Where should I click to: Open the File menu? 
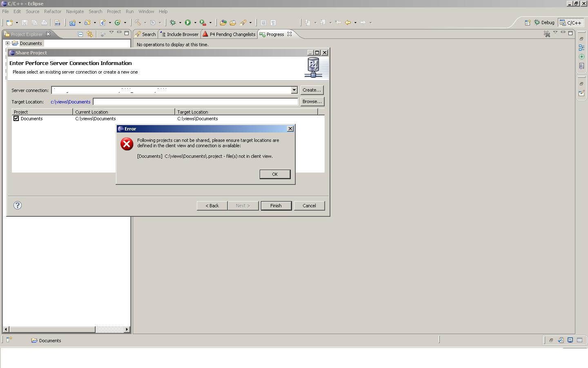click(x=5, y=11)
